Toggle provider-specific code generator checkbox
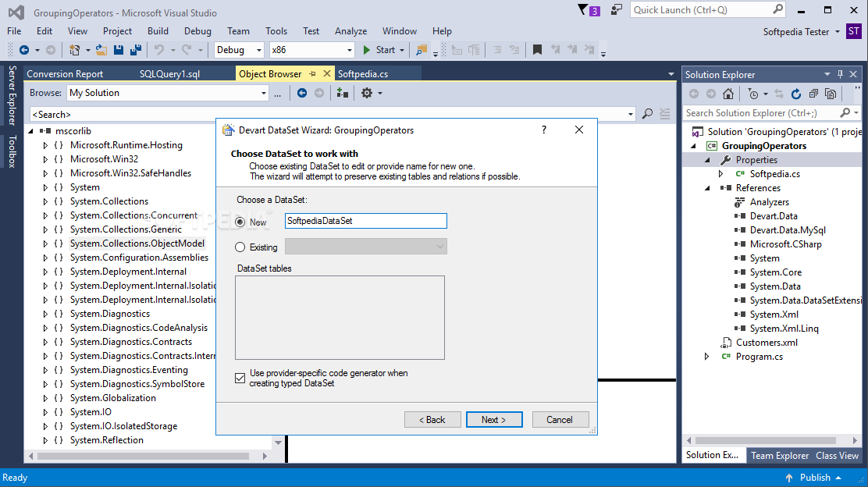The height and width of the screenshot is (487, 868). (x=240, y=378)
